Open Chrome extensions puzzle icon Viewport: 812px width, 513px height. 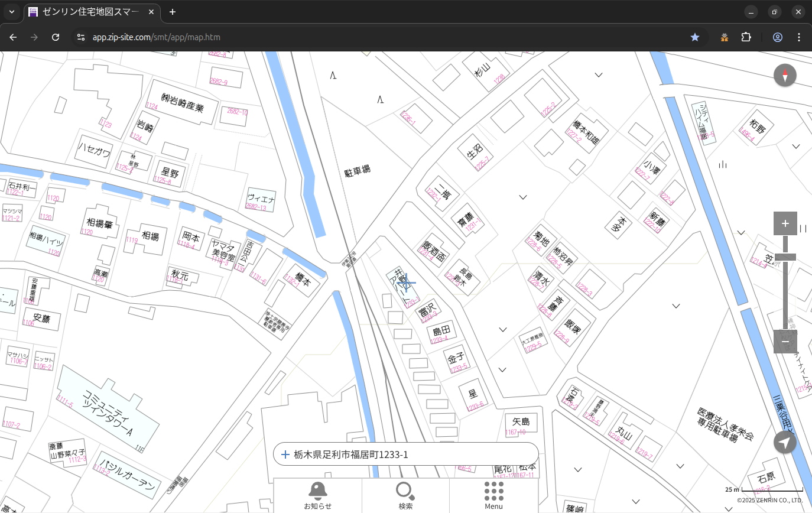(746, 37)
